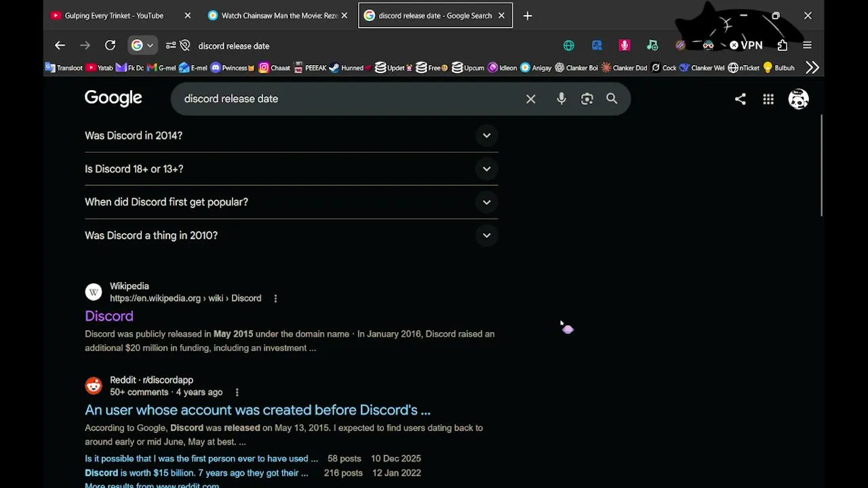This screenshot has width=868, height=488.
Task: Start a voice search with microphone
Action: coord(561,99)
